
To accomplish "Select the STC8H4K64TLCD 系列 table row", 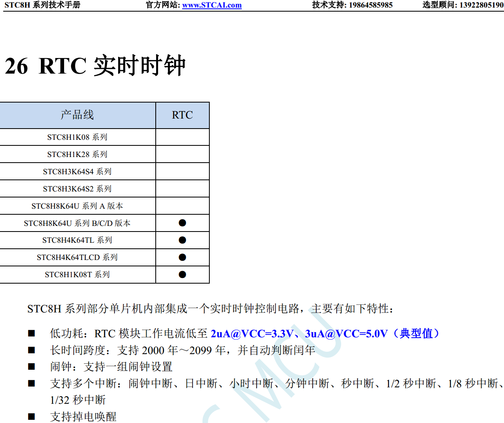I will [x=104, y=257].
